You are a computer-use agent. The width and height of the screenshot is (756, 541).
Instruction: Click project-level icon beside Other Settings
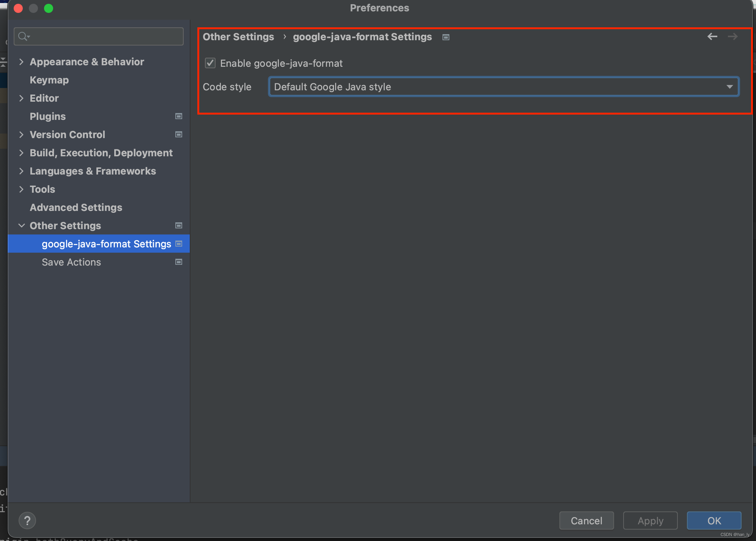coord(179,226)
